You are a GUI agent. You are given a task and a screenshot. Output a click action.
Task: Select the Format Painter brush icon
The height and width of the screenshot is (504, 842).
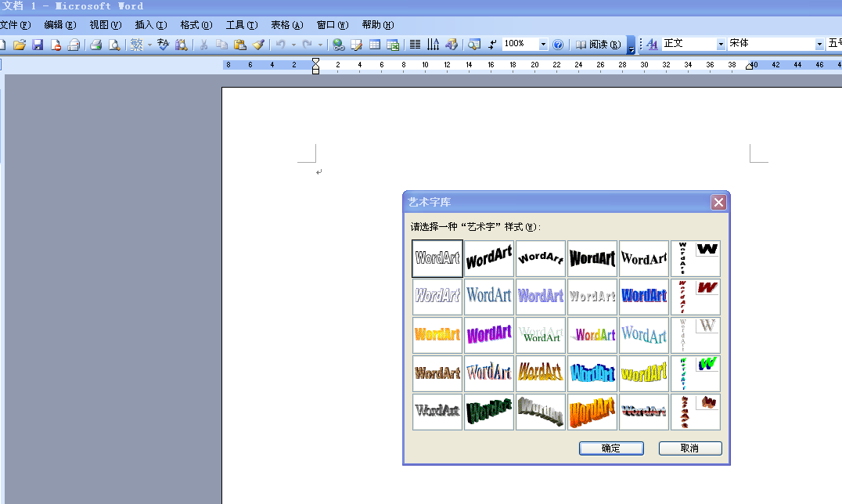[x=258, y=45]
